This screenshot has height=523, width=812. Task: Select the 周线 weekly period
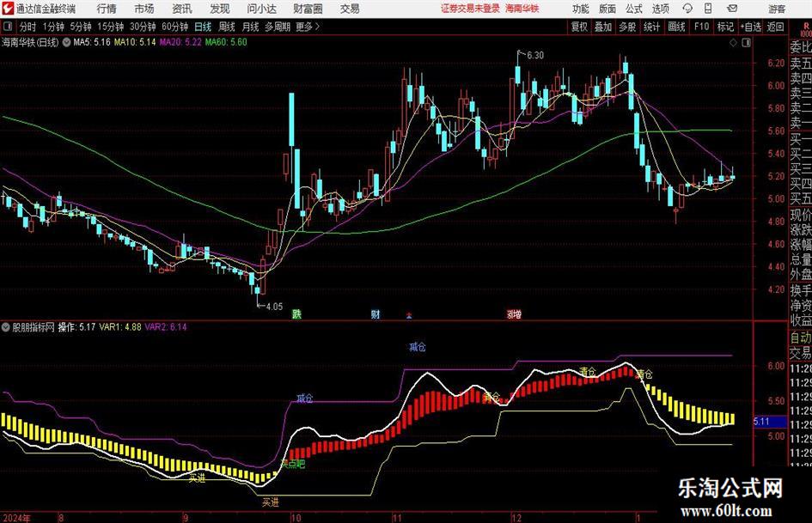point(226,27)
